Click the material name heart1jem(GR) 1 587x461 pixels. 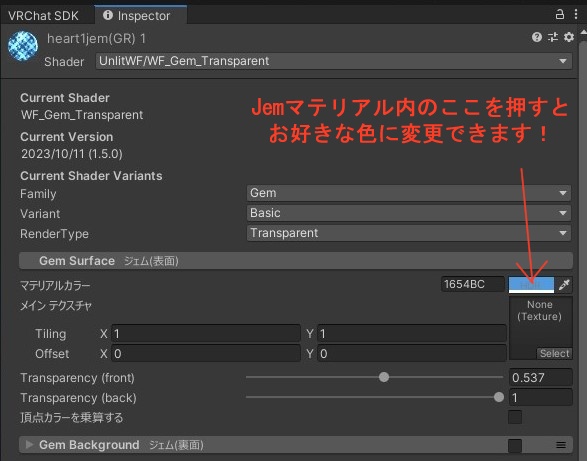(x=97, y=39)
